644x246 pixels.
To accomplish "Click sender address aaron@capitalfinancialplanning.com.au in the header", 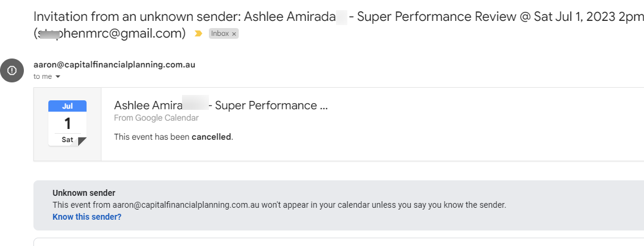I will pos(114,64).
